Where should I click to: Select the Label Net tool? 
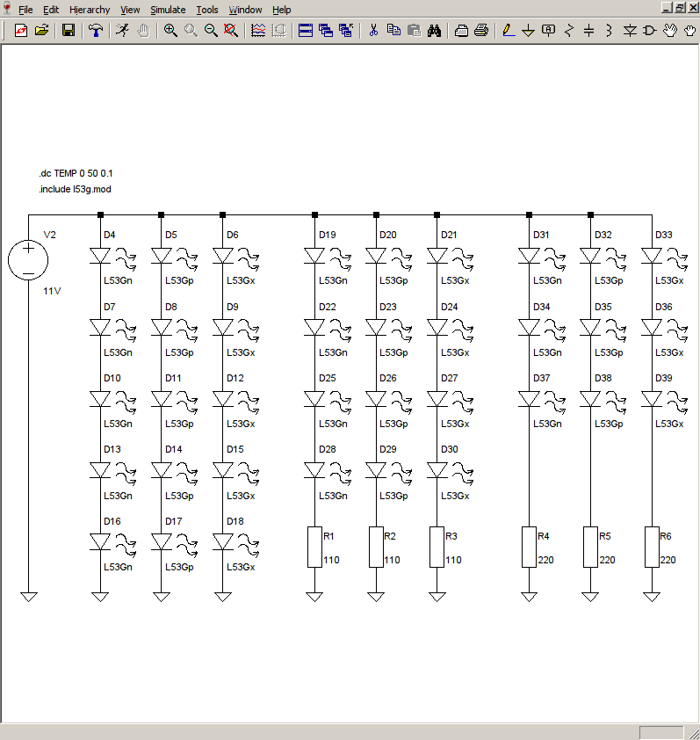549,31
